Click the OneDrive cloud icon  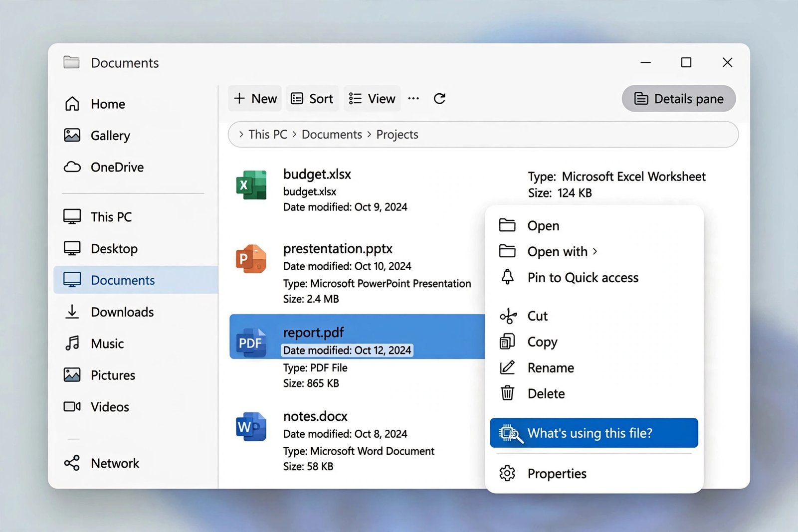[72, 167]
